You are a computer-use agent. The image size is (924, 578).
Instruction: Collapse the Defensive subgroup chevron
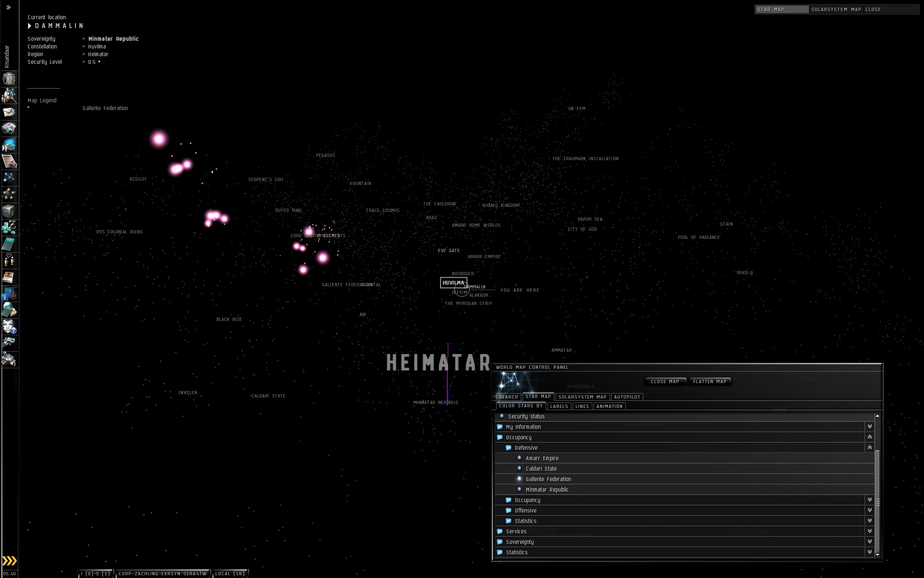tap(870, 448)
